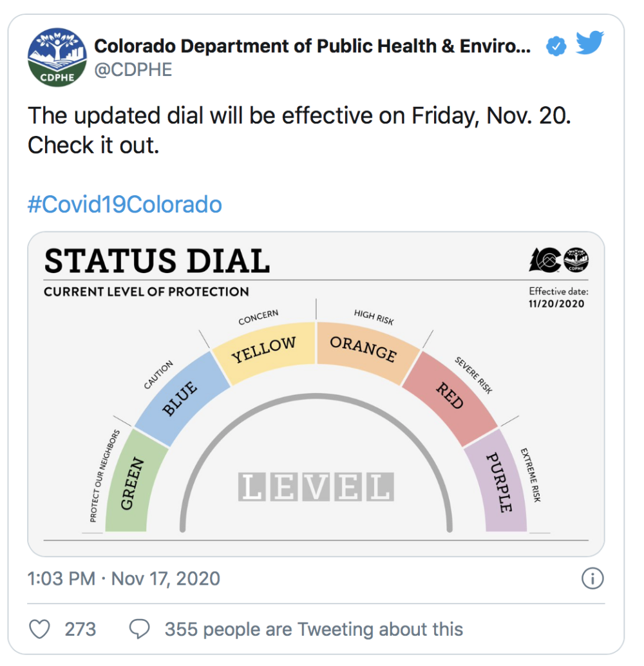This screenshot has height=666, width=644.
Task: Click the BLUE dial segment
Action: (x=182, y=399)
